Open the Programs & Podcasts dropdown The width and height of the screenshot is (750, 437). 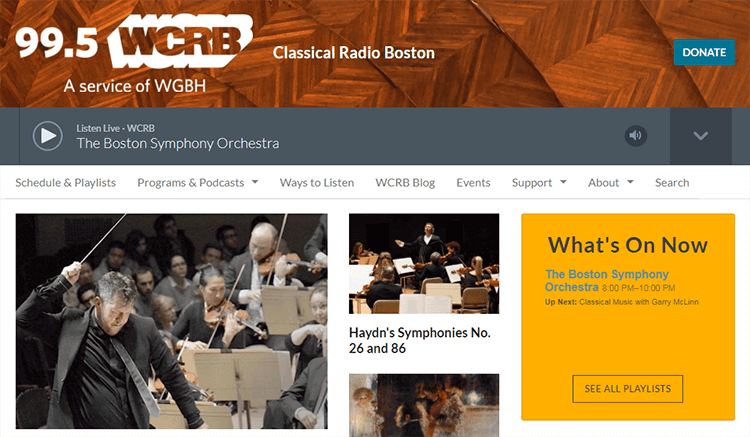(198, 183)
